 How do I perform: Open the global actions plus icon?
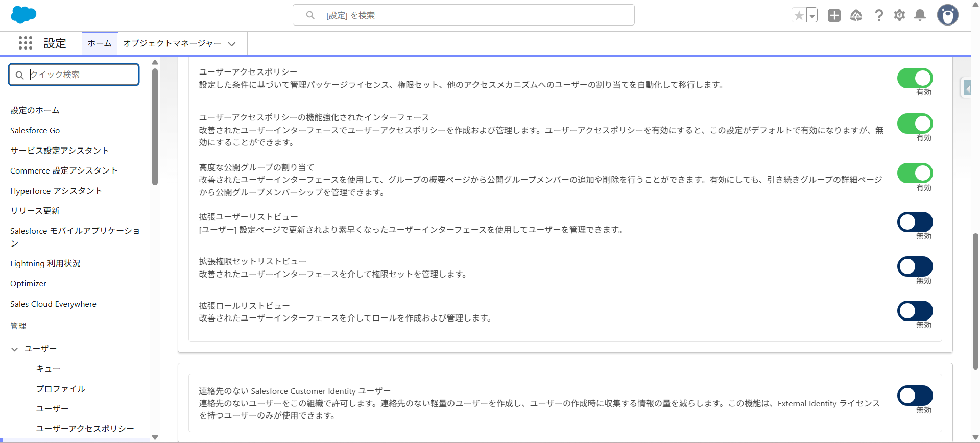(834, 15)
